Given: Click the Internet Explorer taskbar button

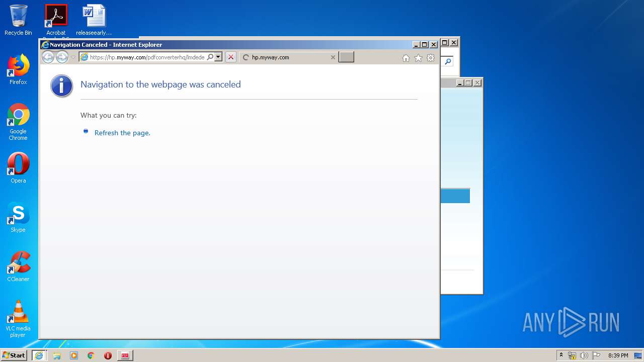Looking at the screenshot, I should pyautogui.click(x=39, y=355).
